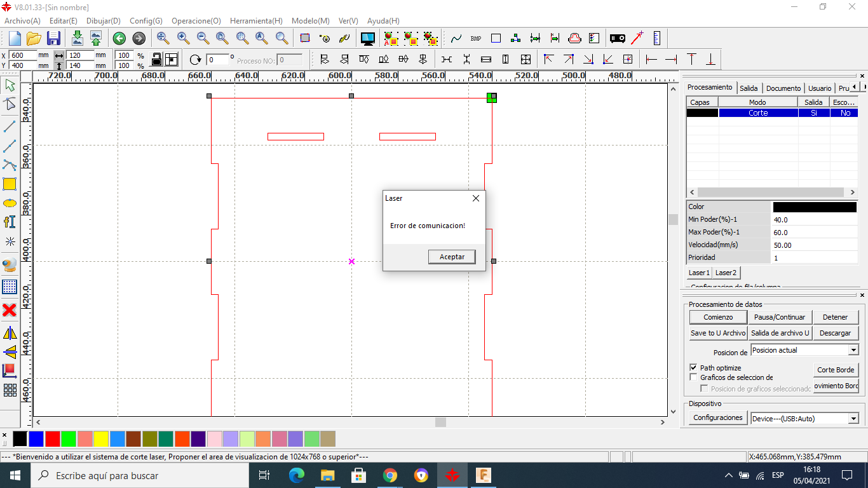
Task: Toggle Posicion de graficos seleccionados checkbox
Action: pos(704,388)
